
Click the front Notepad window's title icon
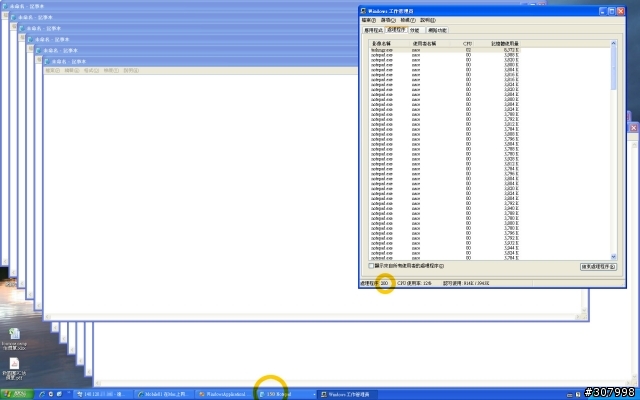point(47,62)
